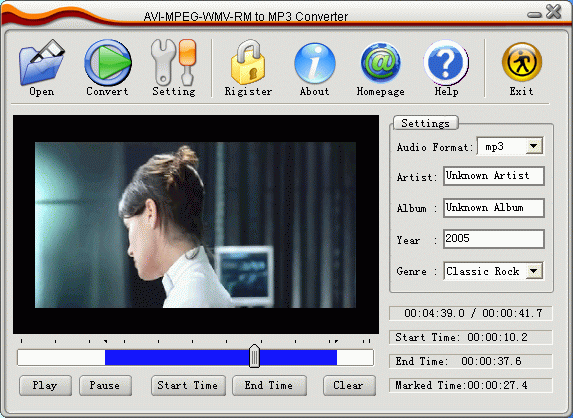The height and width of the screenshot is (418, 573).
Task: Click into the Year field
Action: (494, 239)
